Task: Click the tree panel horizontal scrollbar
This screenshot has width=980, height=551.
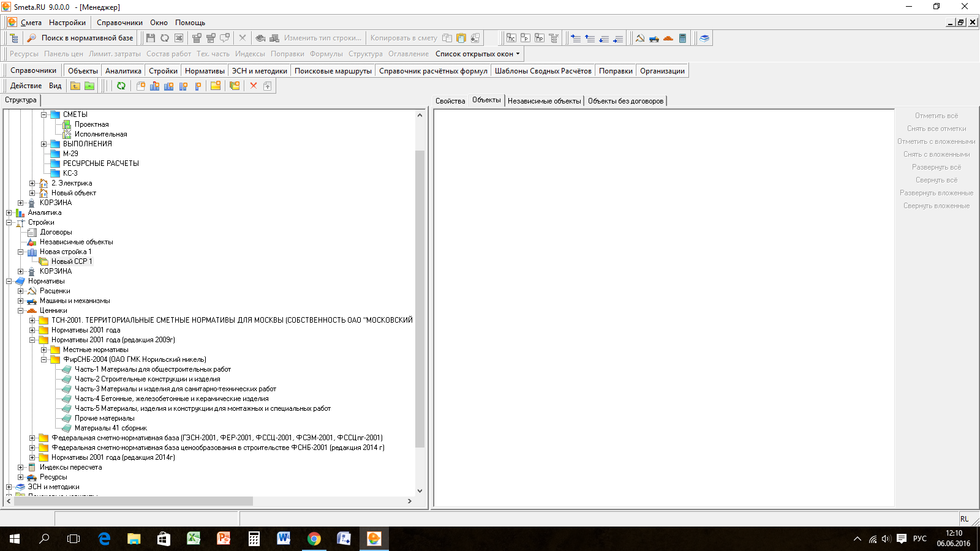Action: 132,501
